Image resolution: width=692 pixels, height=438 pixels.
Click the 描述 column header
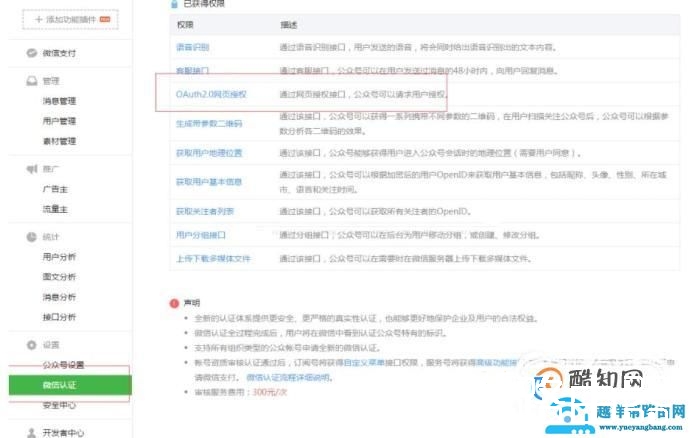point(289,25)
